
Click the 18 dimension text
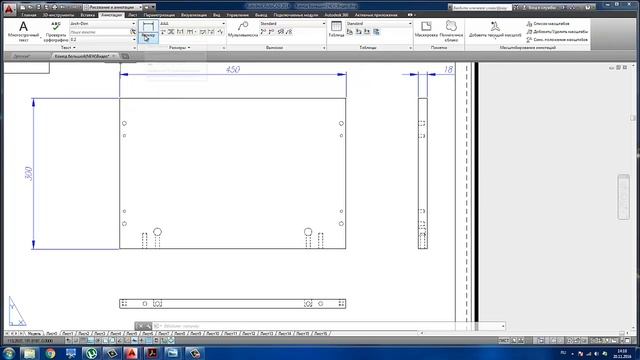(x=449, y=69)
